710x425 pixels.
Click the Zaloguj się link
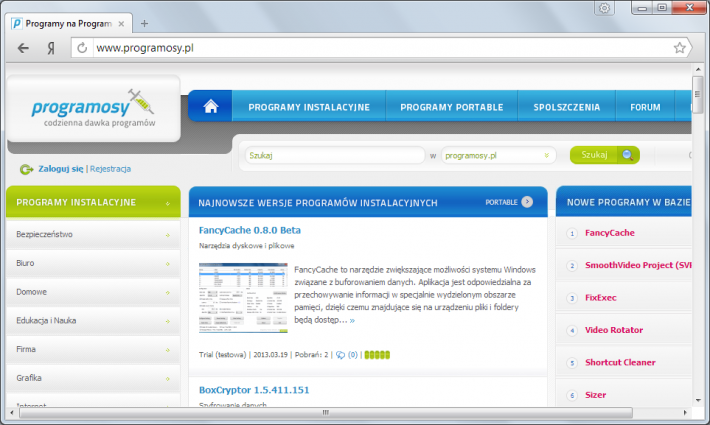tap(61, 169)
